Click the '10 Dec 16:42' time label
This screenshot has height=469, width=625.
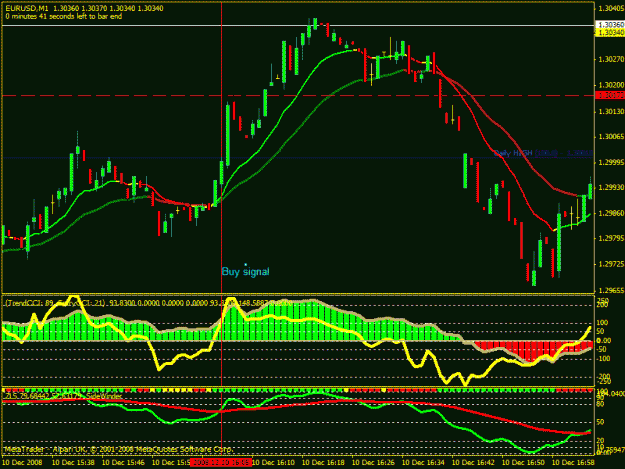pyautogui.click(x=473, y=463)
